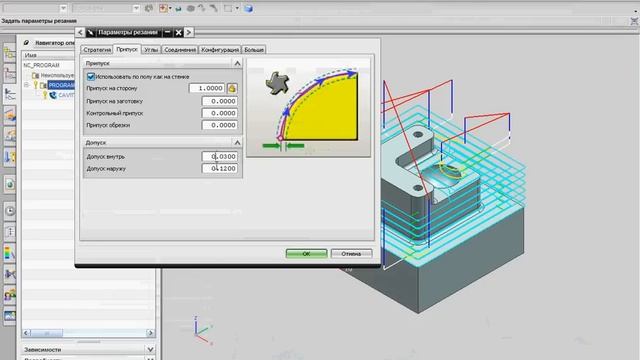Open the Assembly Navigator sidebar tab

point(9,54)
